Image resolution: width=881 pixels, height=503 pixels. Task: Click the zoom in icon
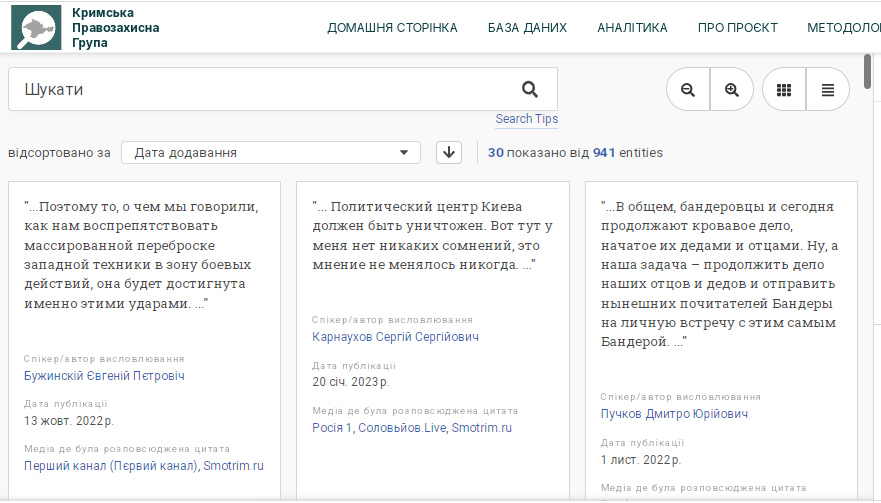point(732,89)
